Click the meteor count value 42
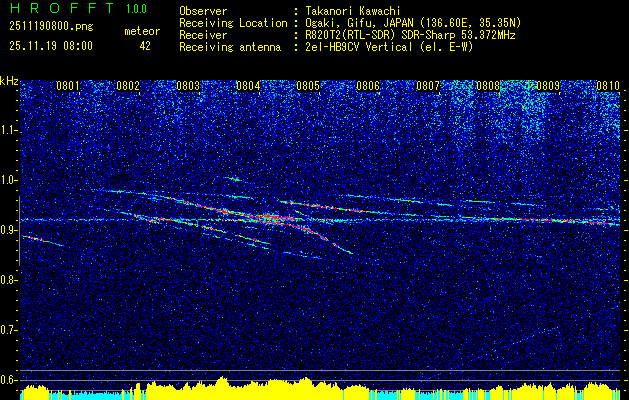 click(x=145, y=46)
